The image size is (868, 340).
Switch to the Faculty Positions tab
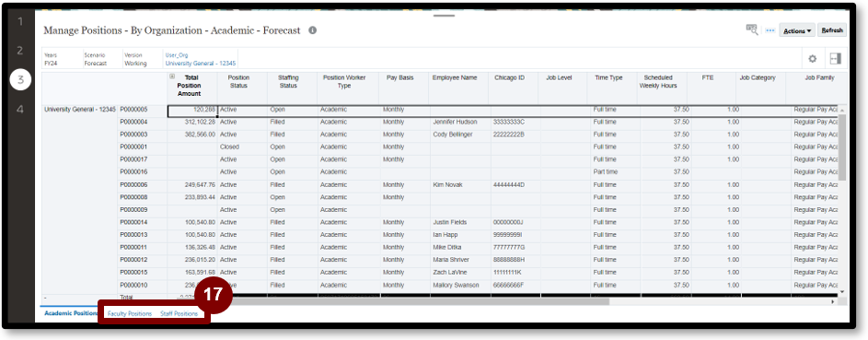click(x=130, y=313)
